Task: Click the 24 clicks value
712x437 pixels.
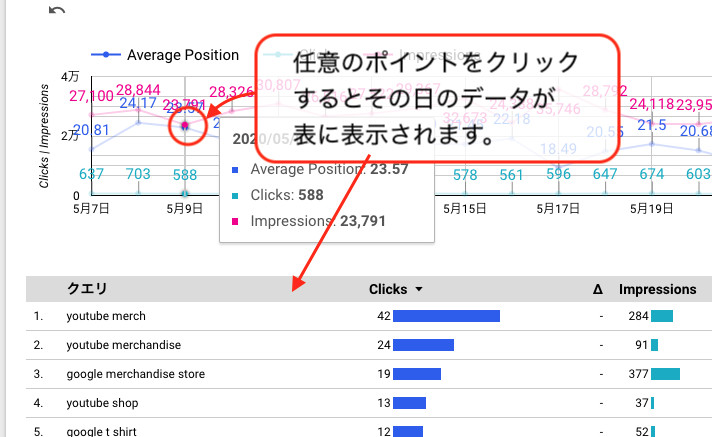Action: (384, 345)
